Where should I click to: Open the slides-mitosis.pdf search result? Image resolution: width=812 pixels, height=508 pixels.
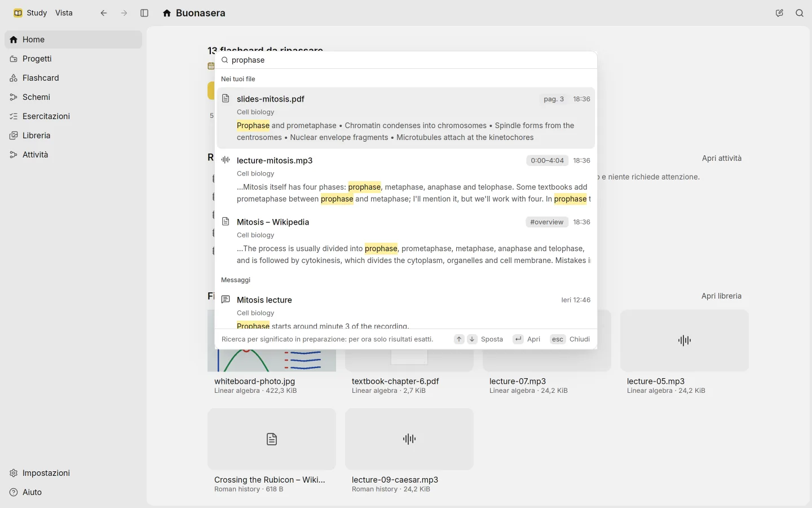[x=406, y=118]
